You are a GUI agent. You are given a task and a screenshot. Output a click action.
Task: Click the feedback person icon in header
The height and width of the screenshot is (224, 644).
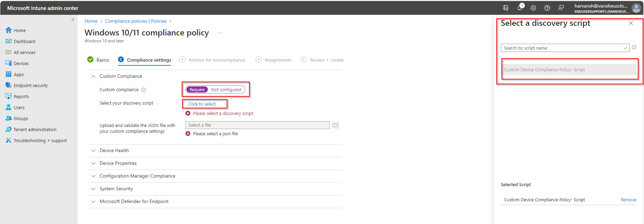(x=561, y=8)
